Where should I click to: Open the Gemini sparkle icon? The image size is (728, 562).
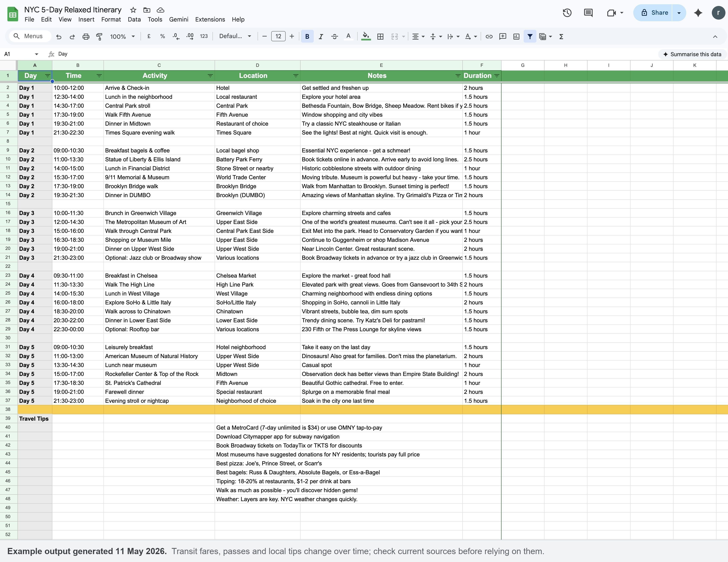[x=698, y=13]
